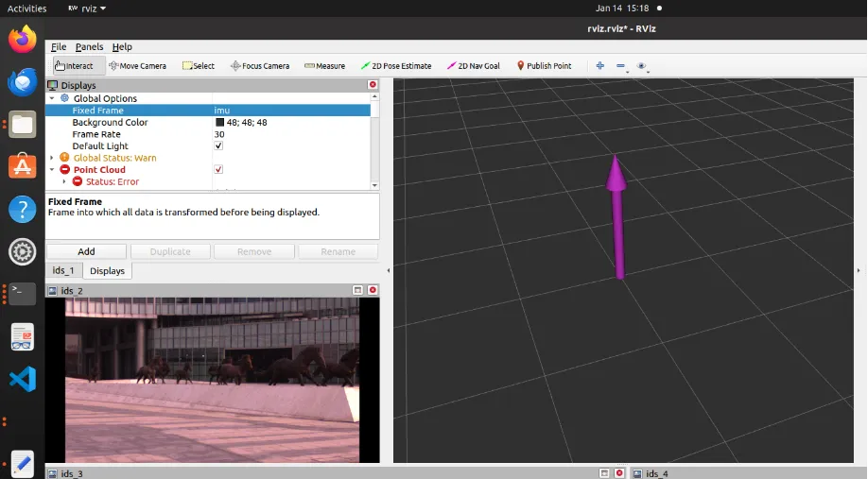Open the Help menu

click(122, 47)
